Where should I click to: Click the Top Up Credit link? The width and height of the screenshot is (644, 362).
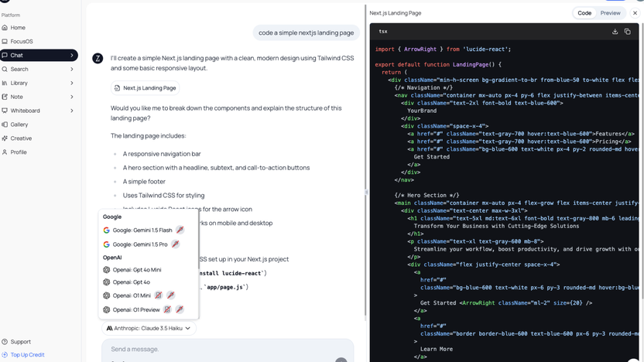(27, 355)
